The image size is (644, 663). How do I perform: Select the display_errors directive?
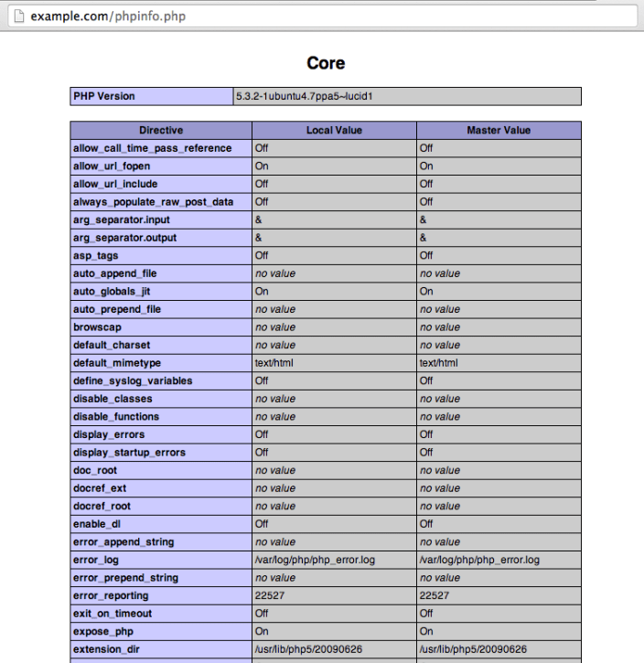tap(109, 434)
